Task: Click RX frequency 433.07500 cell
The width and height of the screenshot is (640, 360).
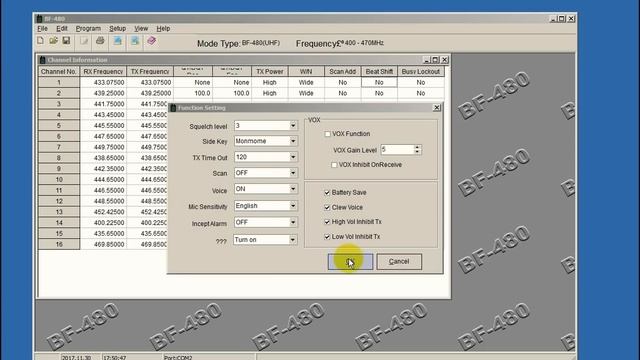Action: 103,82
